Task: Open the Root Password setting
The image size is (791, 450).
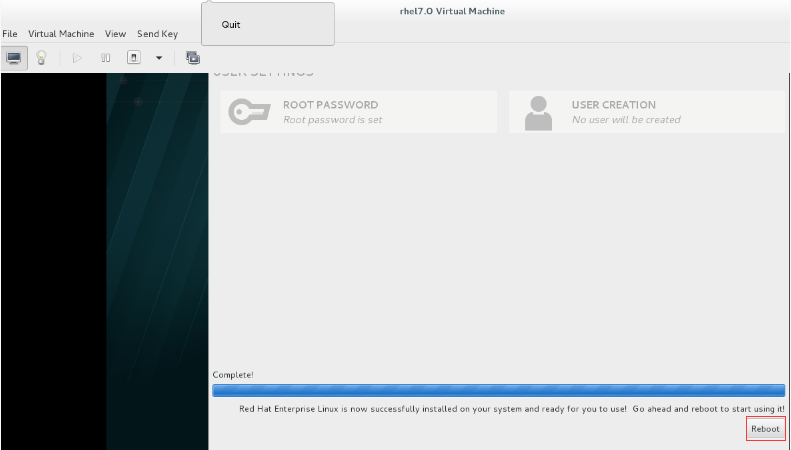Action: (359, 112)
